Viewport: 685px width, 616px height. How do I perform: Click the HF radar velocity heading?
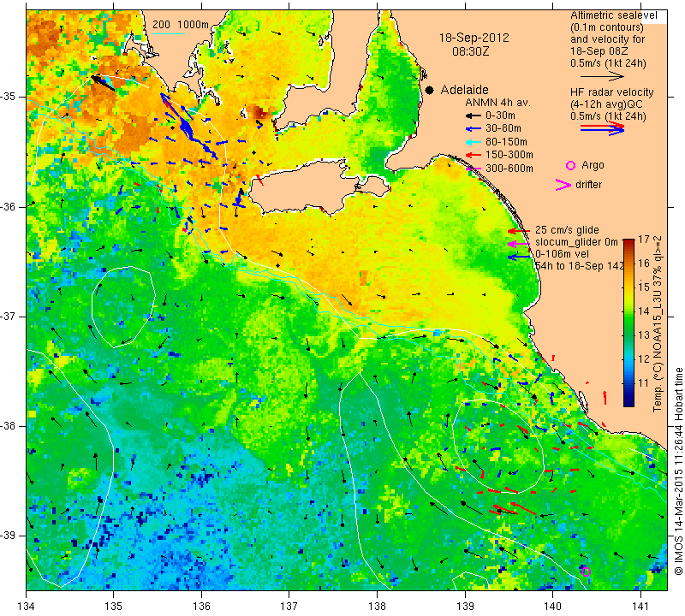click(611, 92)
